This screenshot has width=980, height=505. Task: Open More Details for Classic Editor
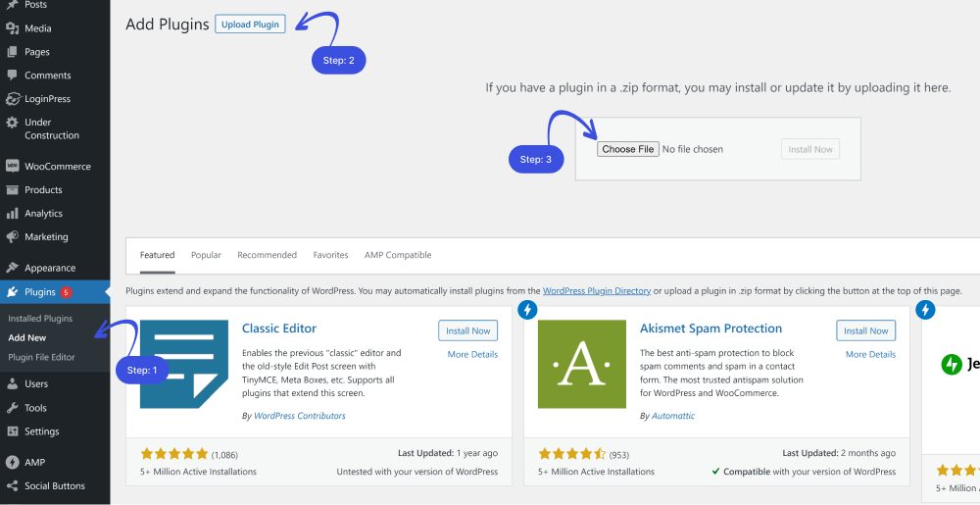tap(472, 354)
